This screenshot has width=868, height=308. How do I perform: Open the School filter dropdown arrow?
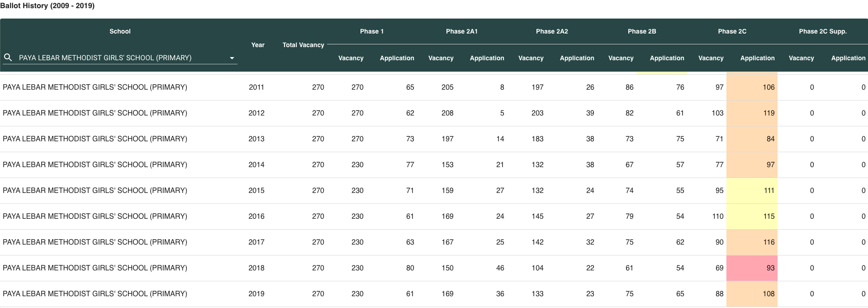[x=232, y=58]
